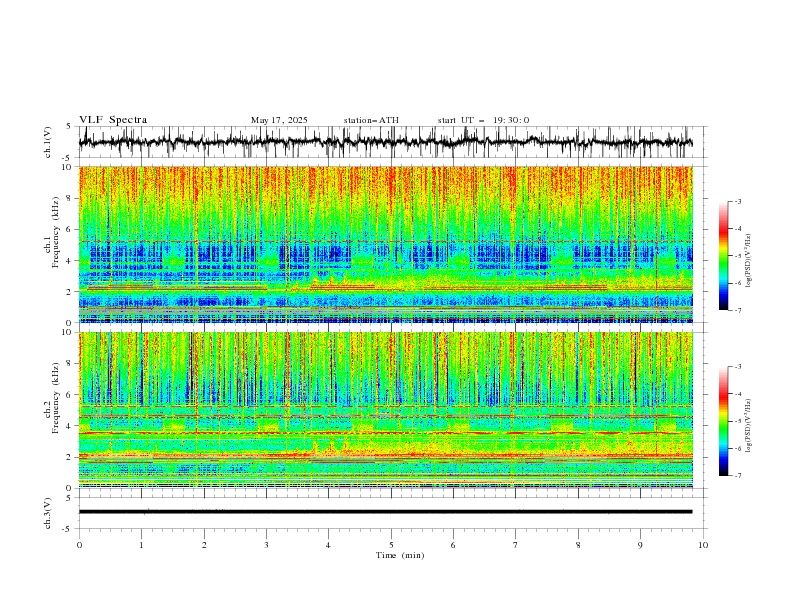Click the upper color bar "-3" tick label
The width and height of the screenshot is (792, 612).
tap(738, 201)
